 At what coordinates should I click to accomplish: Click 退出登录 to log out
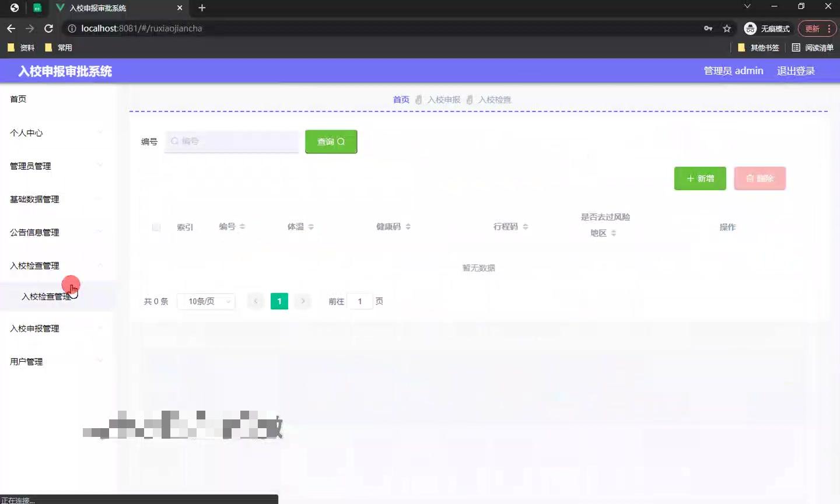(796, 71)
